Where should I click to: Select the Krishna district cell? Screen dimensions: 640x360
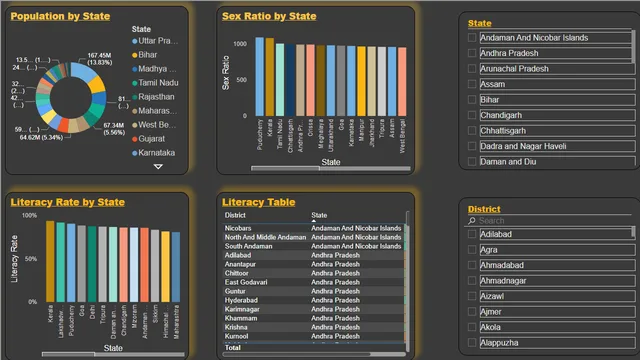(236, 327)
